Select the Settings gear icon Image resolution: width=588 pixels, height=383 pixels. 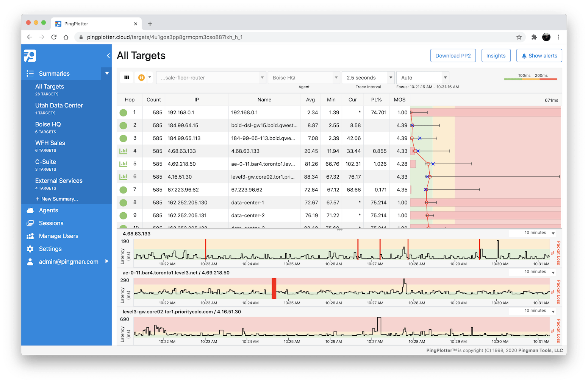tap(30, 249)
